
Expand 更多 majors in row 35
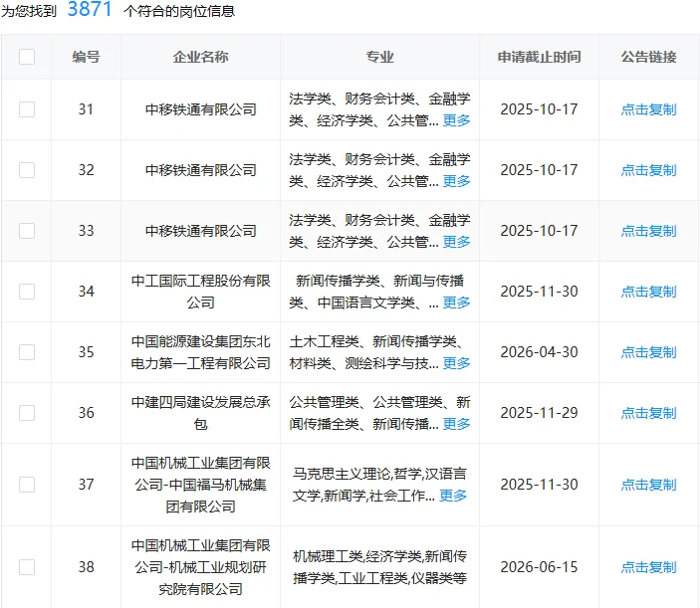coord(456,363)
